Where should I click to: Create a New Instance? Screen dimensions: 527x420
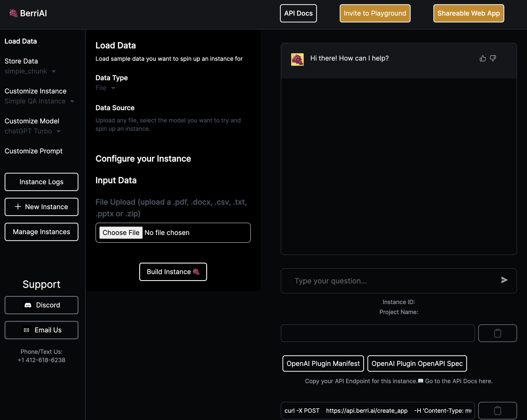[x=42, y=207]
